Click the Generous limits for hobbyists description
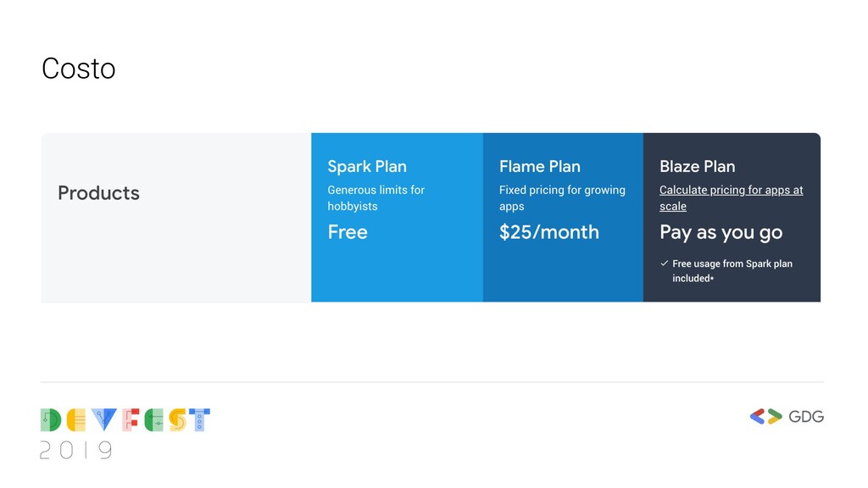The image size is (868, 488). (x=376, y=198)
